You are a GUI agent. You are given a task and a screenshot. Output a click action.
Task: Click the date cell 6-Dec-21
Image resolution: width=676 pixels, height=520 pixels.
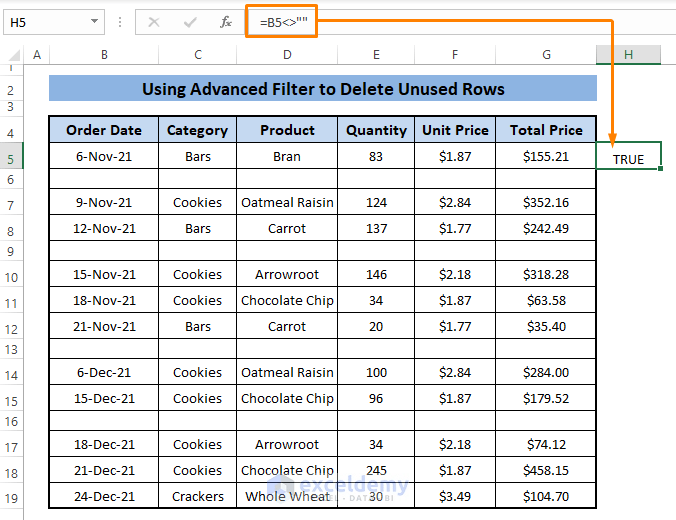pos(104,372)
